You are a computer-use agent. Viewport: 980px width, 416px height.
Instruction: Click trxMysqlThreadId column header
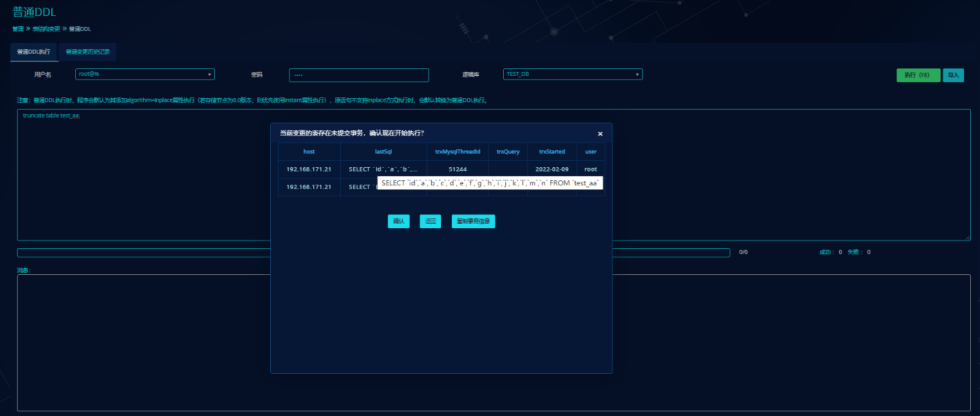[457, 152]
